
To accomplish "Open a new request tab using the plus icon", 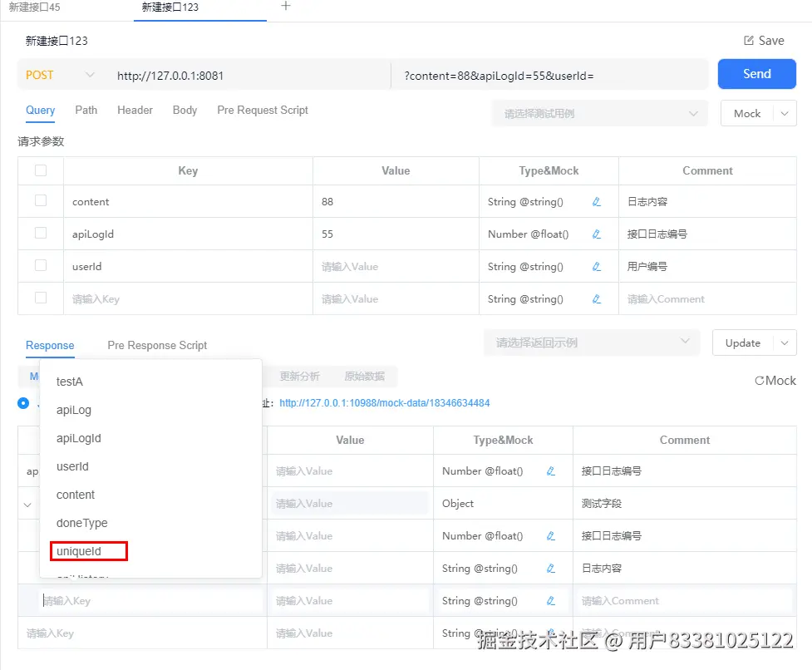I will 286,7.
